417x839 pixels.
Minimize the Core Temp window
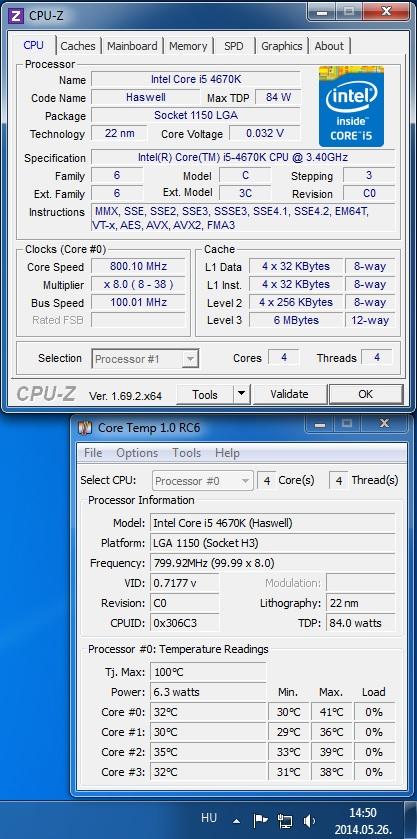[x=321, y=424]
